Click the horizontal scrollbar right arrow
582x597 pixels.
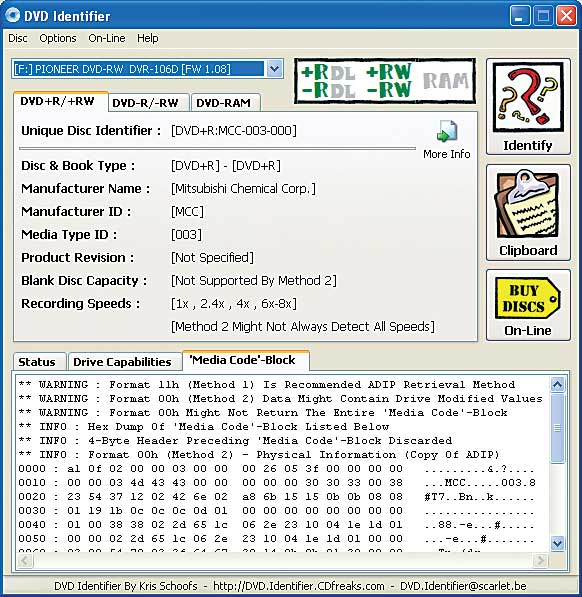click(540, 560)
